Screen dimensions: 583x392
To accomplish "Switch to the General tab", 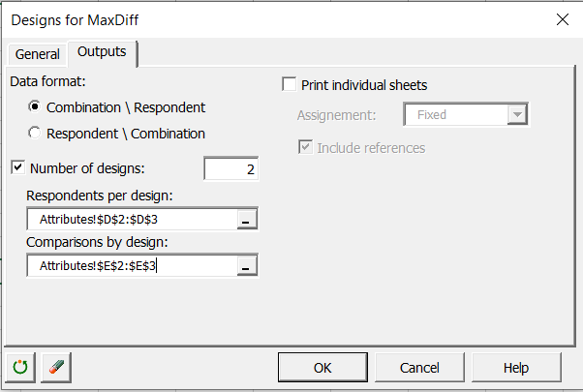I will pyautogui.click(x=37, y=54).
